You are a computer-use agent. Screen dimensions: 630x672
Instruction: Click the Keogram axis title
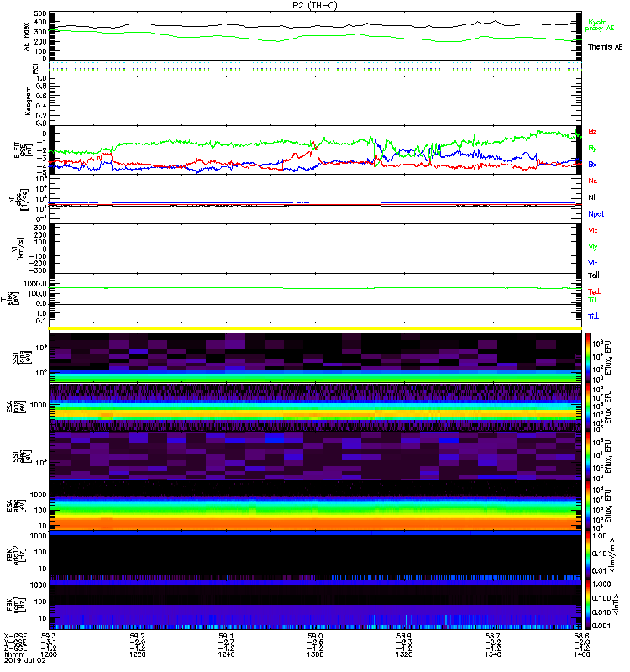coord(28,100)
